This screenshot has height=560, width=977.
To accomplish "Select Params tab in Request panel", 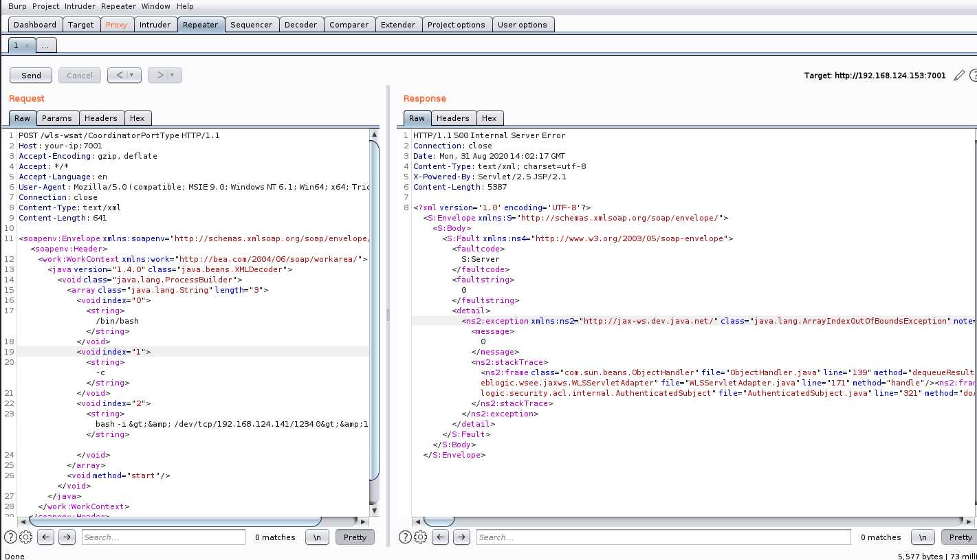I will click(57, 118).
